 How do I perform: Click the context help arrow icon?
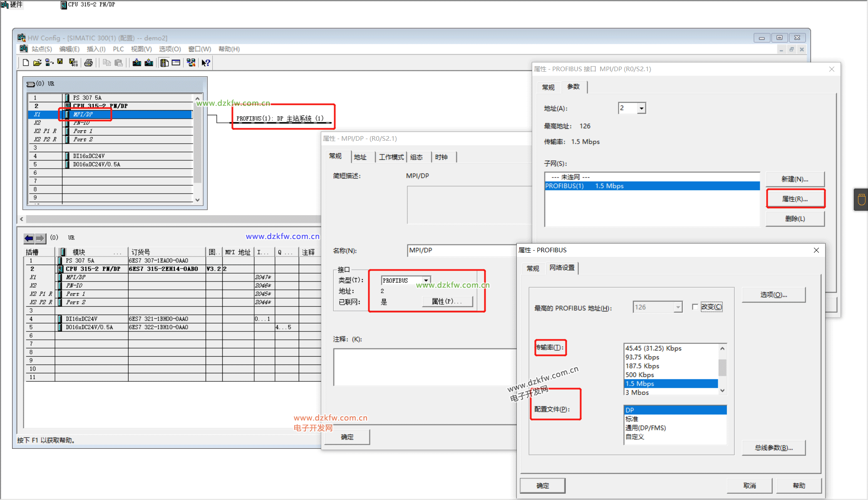(206, 63)
